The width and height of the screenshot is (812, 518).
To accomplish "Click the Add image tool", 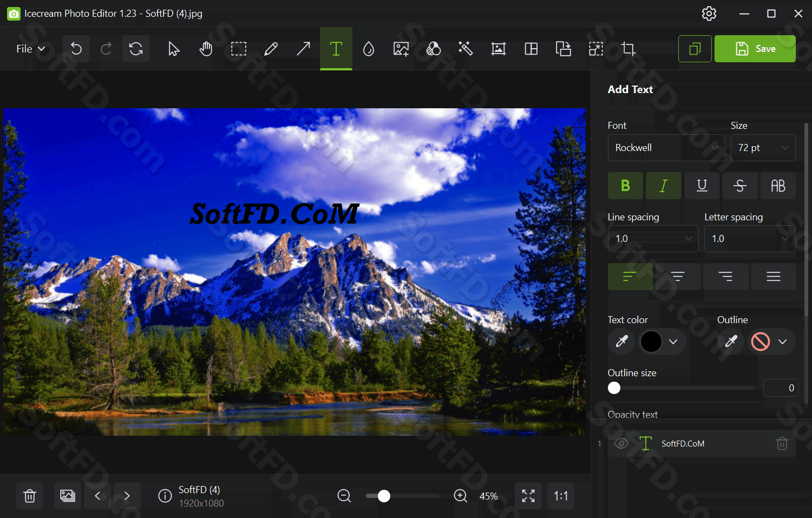I will coord(401,49).
